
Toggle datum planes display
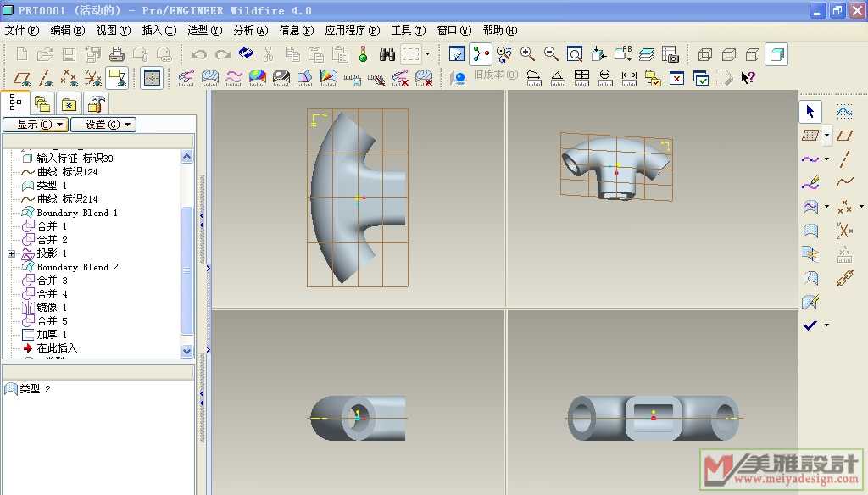[x=22, y=78]
